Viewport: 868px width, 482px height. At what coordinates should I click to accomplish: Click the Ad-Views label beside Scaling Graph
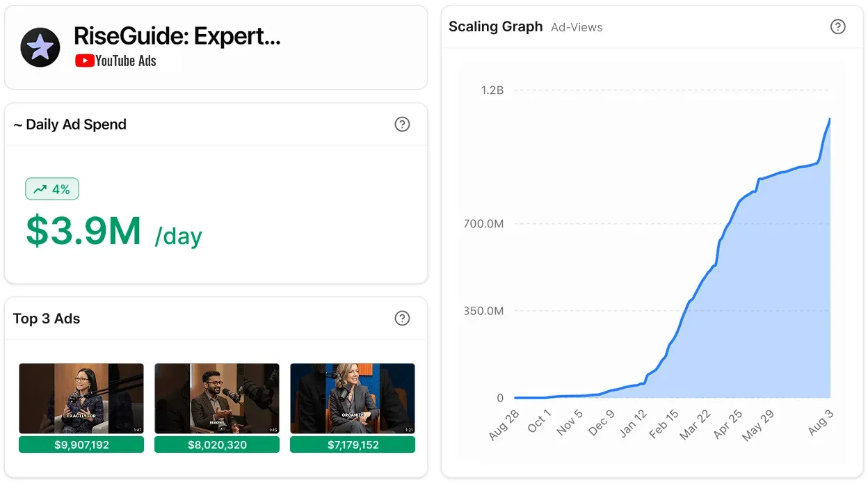[577, 27]
